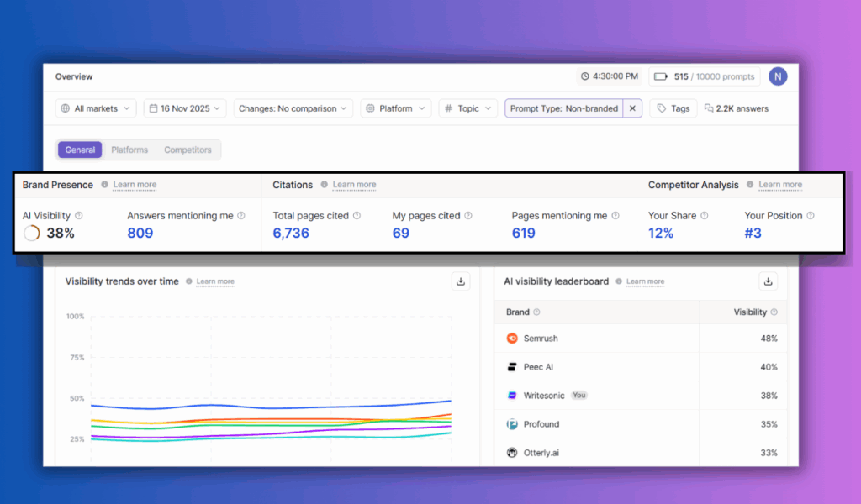Click the prompts usage meter icon

coord(661,76)
